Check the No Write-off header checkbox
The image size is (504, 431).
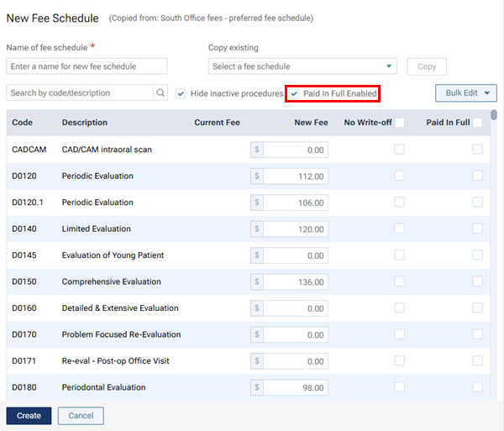(400, 123)
